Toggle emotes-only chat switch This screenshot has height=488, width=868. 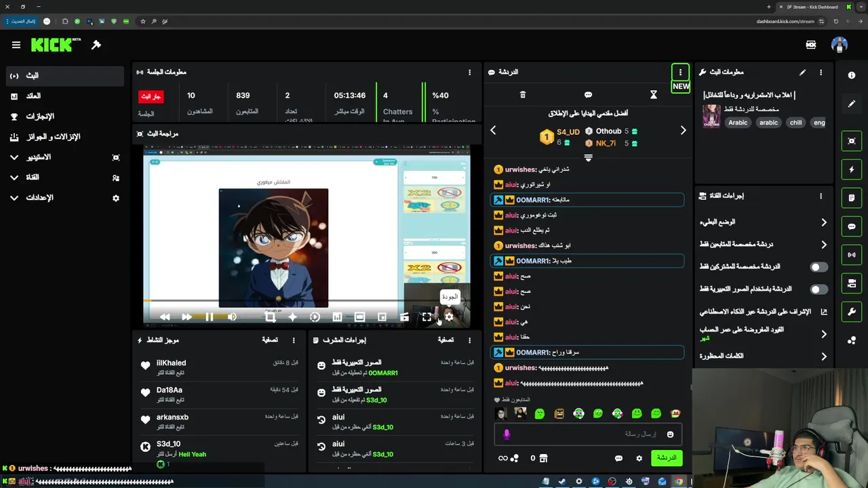pyautogui.click(x=819, y=289)
